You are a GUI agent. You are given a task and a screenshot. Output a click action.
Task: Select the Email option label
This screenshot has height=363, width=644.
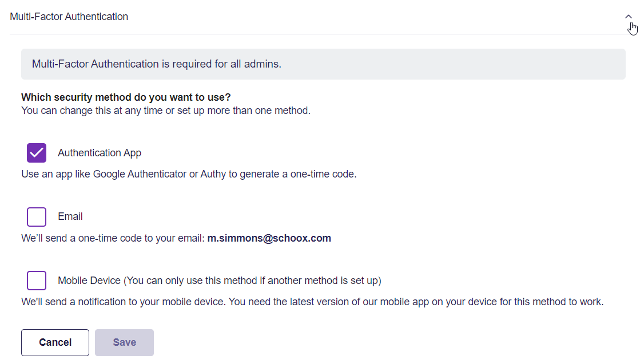(x=70, y=216)
